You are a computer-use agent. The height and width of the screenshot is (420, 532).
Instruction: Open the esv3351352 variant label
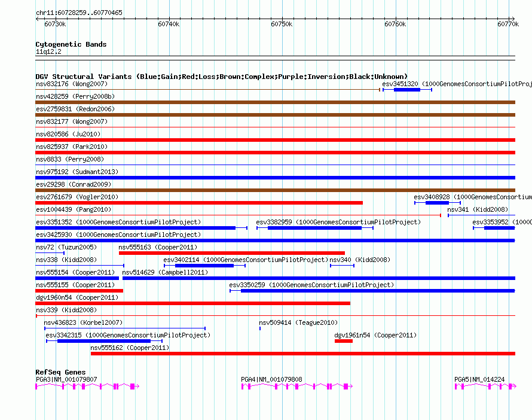(118, 222)
